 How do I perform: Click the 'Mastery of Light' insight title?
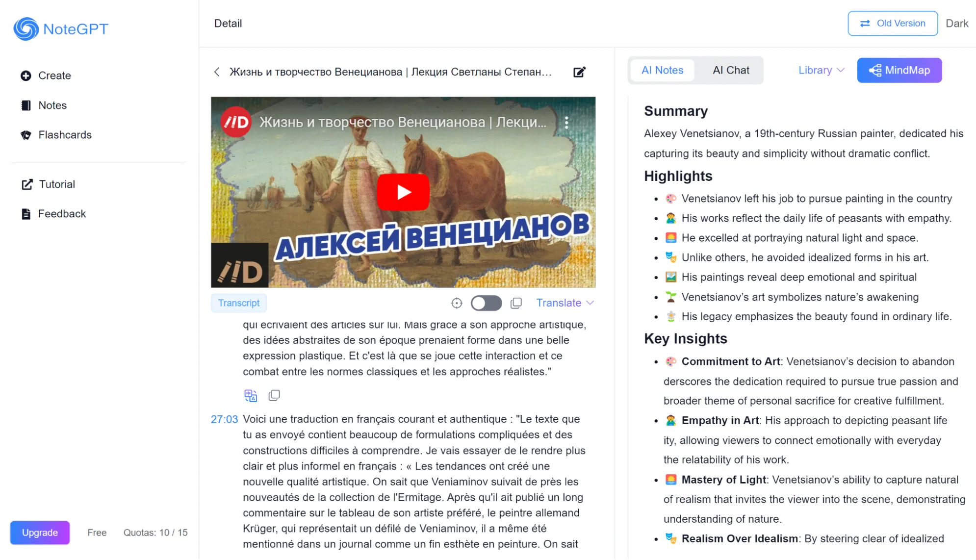pyautogui.click(x=723, y=480)
